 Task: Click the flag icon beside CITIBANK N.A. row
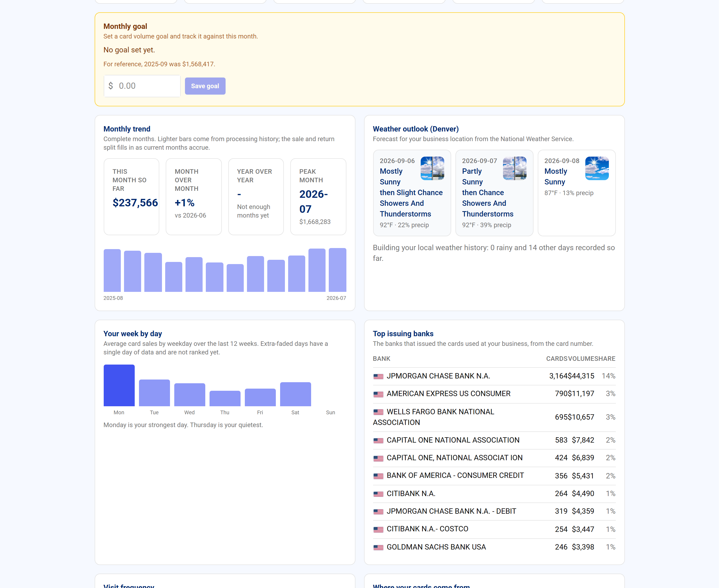pos(378,494)
